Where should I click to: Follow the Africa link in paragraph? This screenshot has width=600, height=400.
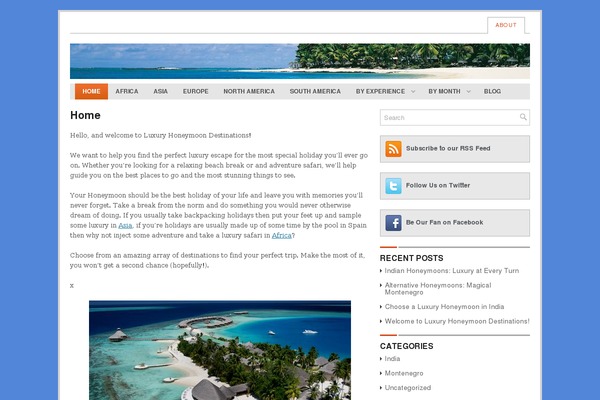[x=282, y=235]
